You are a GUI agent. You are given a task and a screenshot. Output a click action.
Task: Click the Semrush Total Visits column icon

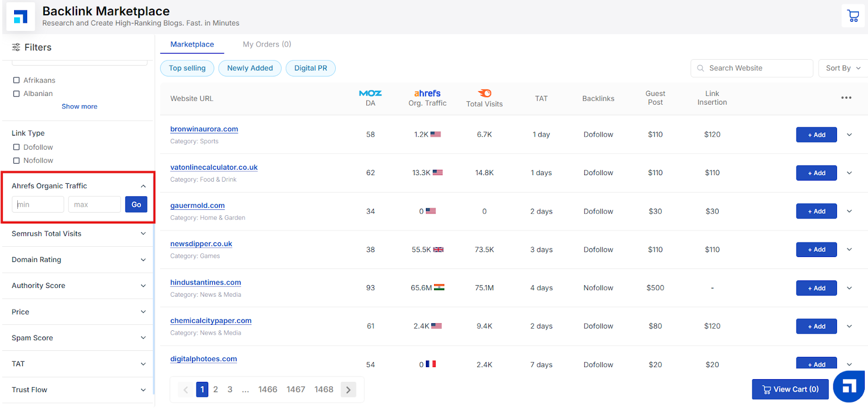484,93
